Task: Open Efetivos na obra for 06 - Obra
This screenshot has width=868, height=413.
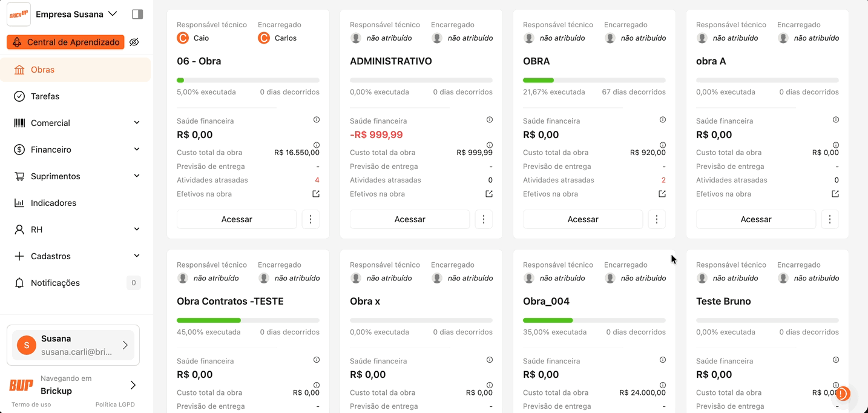Action: (x=316, y=194)
